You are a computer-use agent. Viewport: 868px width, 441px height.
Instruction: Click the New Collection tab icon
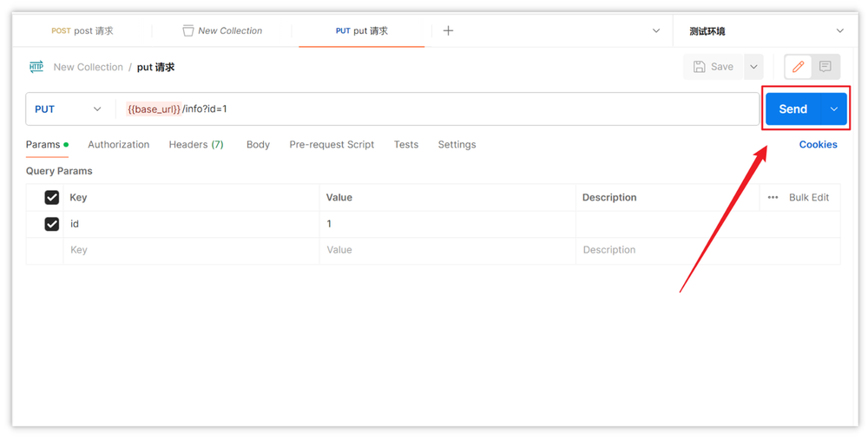(x=188, y=30)
